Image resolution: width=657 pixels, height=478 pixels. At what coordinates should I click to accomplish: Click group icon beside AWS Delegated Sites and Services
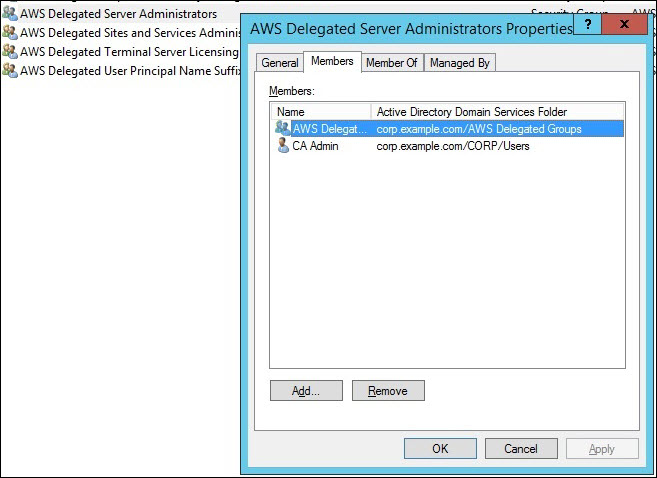10,32
